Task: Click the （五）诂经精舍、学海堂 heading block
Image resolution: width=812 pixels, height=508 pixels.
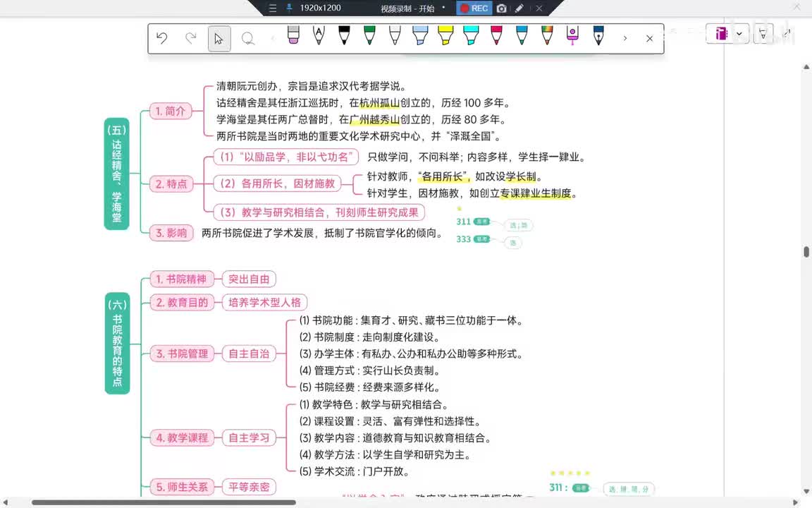Action: (116, 174)
